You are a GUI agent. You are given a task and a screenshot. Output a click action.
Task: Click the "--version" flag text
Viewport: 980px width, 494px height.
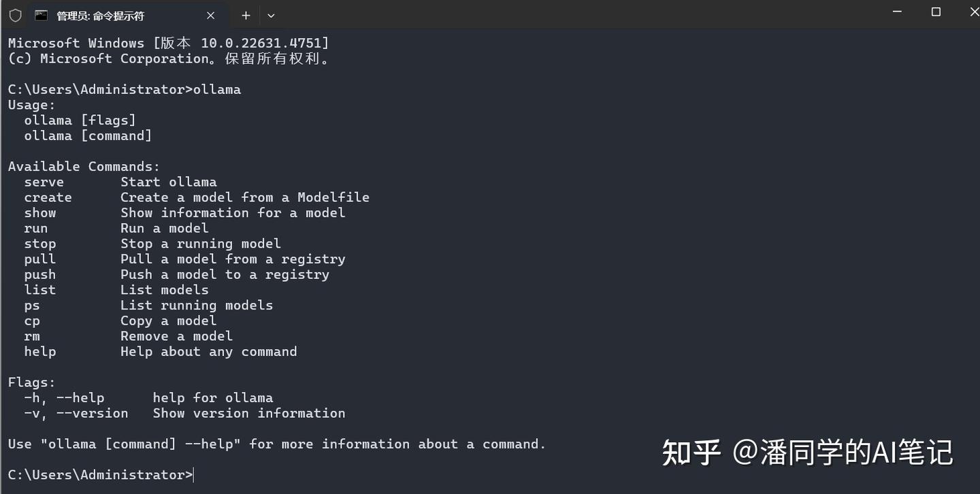[92, 414]
